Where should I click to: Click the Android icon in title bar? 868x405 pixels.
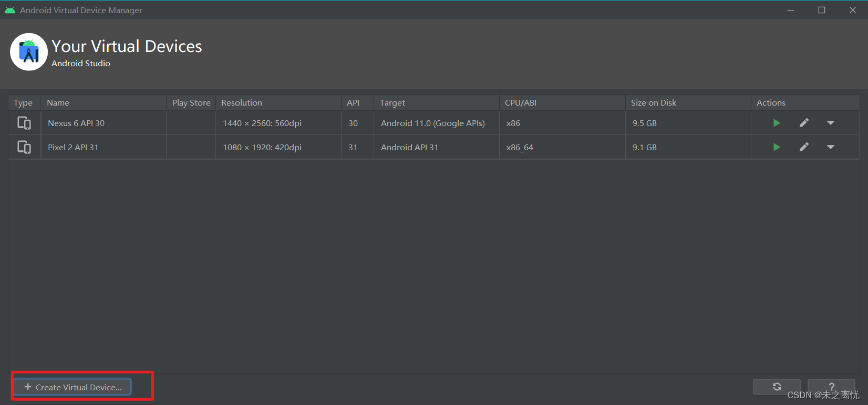[10, 10]
